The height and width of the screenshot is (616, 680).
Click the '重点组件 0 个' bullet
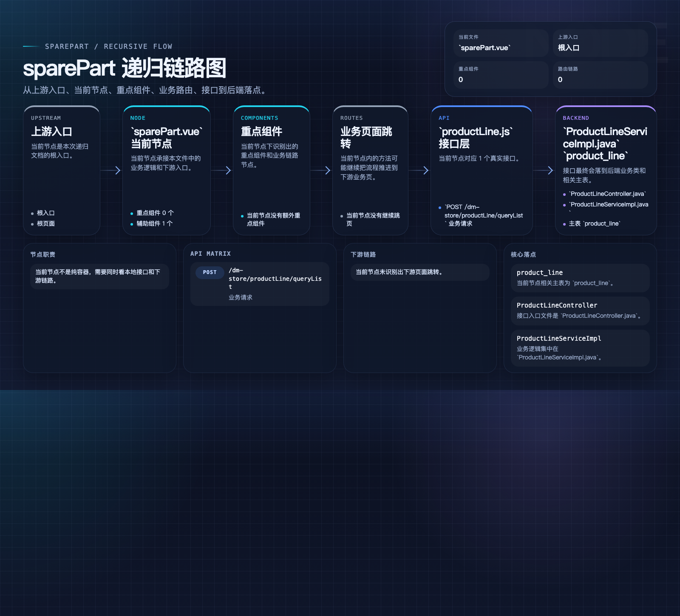155,213
